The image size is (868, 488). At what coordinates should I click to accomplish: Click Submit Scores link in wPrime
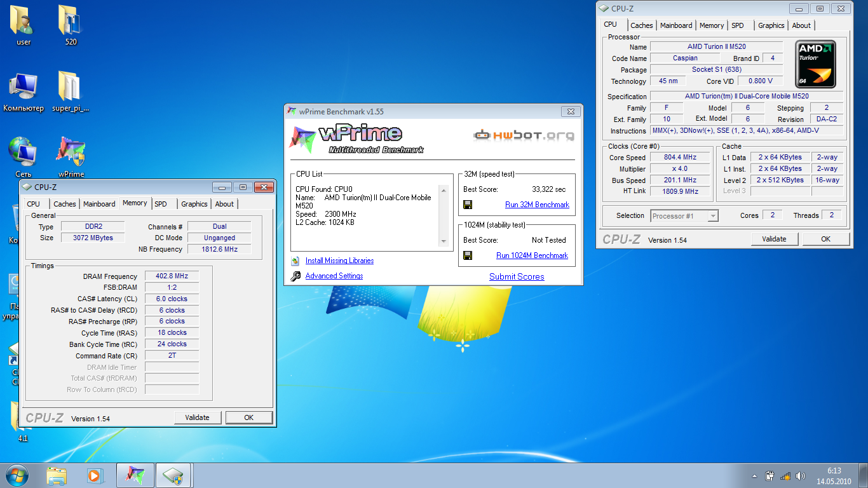click(x=517, y=276)
